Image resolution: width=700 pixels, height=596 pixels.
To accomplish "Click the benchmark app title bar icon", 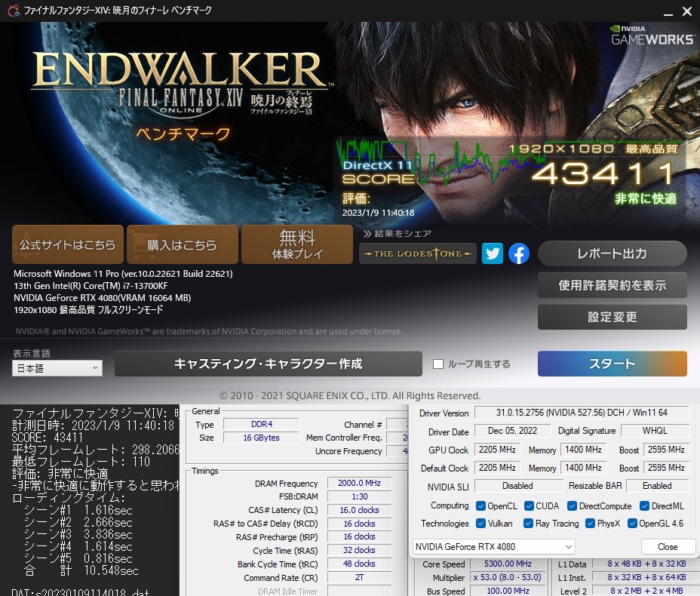I will point(14,11).
